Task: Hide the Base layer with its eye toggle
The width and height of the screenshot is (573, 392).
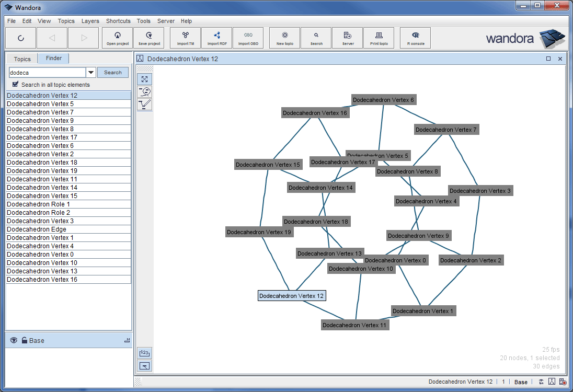Action: point(13,340)
